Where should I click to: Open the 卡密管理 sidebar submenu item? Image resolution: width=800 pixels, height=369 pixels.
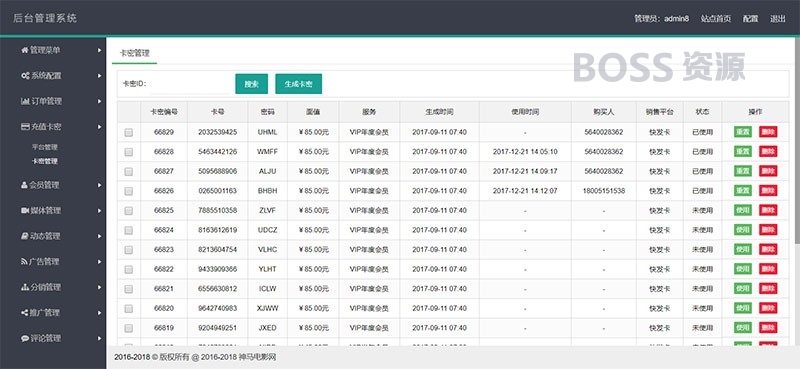[x=44, y=161]
